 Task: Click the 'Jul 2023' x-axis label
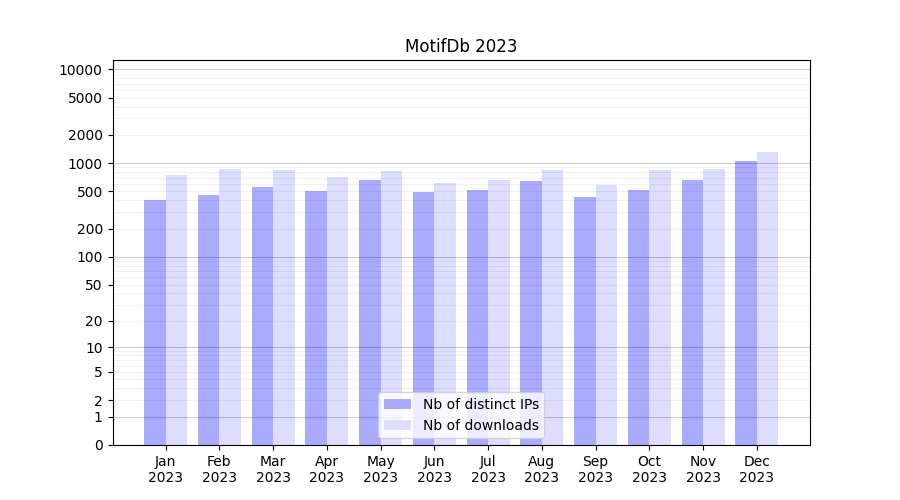[x=488, y=469]
